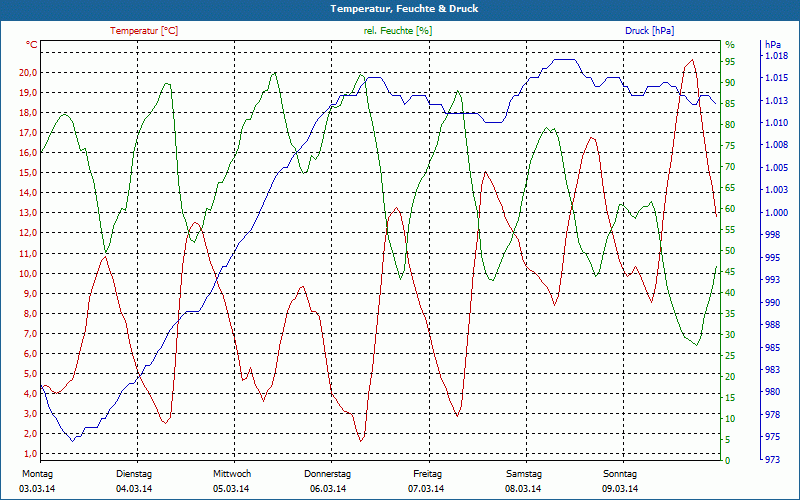The width and height of the screenshot is (800, 500).
Task: Select the date "04.03.14"
Action: (x=134, y=489)
